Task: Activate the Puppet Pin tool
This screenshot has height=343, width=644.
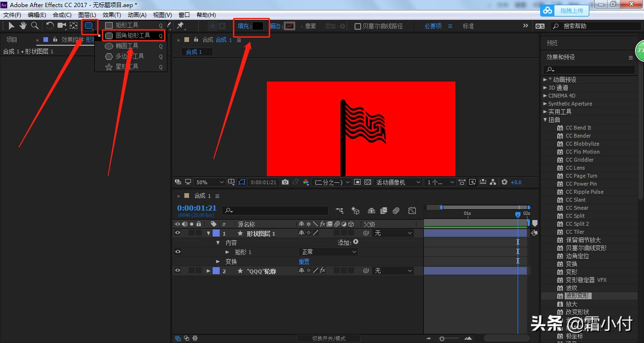Action: [x=180, y=26]
